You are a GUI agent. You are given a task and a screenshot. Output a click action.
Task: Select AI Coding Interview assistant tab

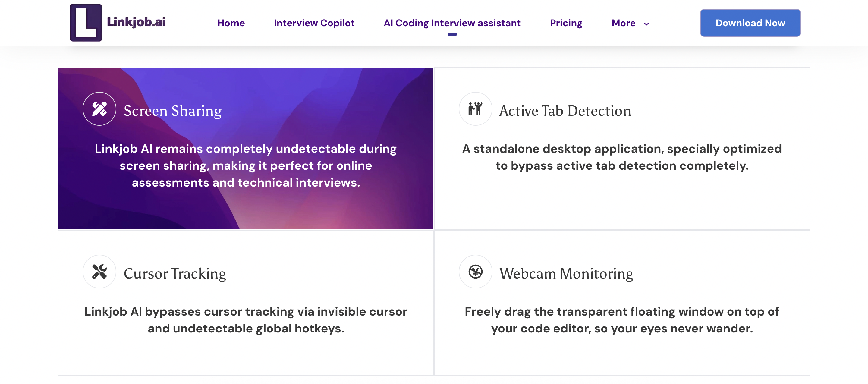point(452,23)
